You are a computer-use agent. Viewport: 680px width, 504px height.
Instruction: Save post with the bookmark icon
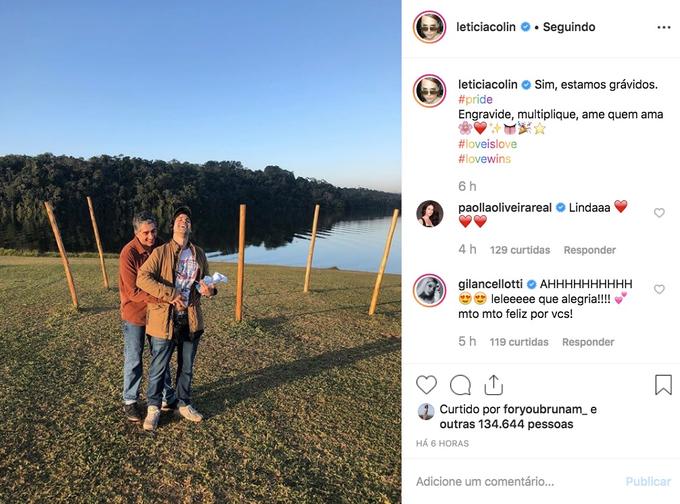tap(663, 385)
